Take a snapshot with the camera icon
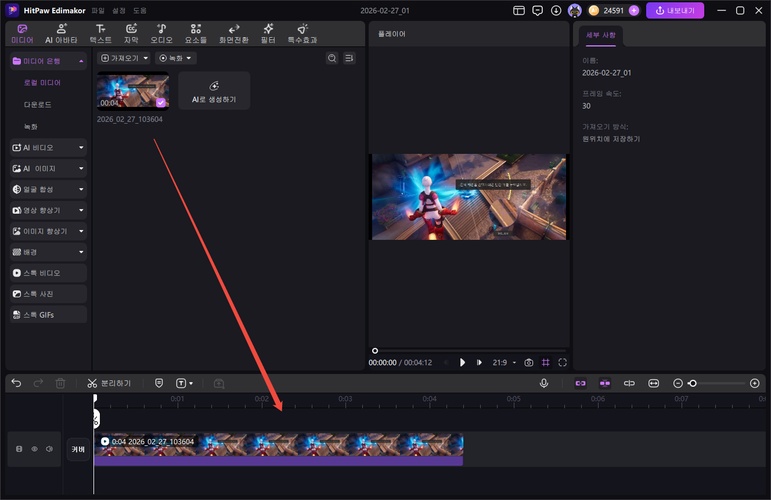 [x=528, y=362]
